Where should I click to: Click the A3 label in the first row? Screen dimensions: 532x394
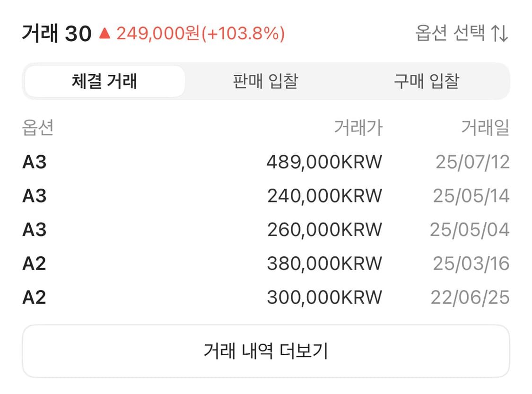(34, 162)
